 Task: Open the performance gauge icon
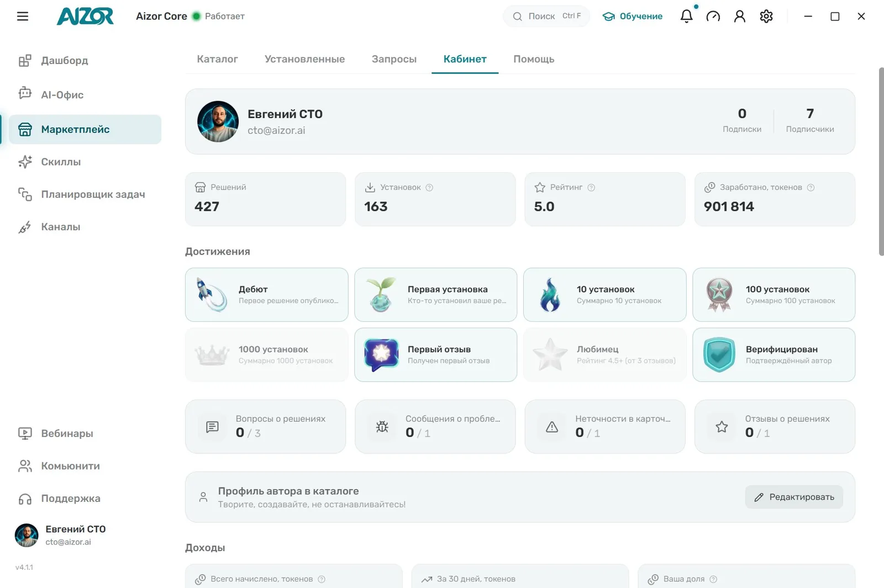(713, 17)
